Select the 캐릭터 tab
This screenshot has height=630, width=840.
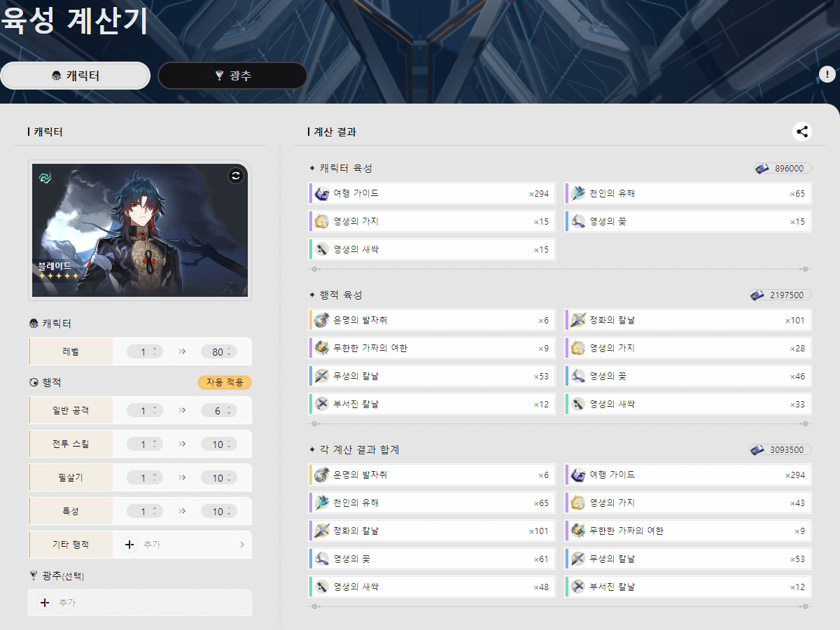tap(76, 76)
